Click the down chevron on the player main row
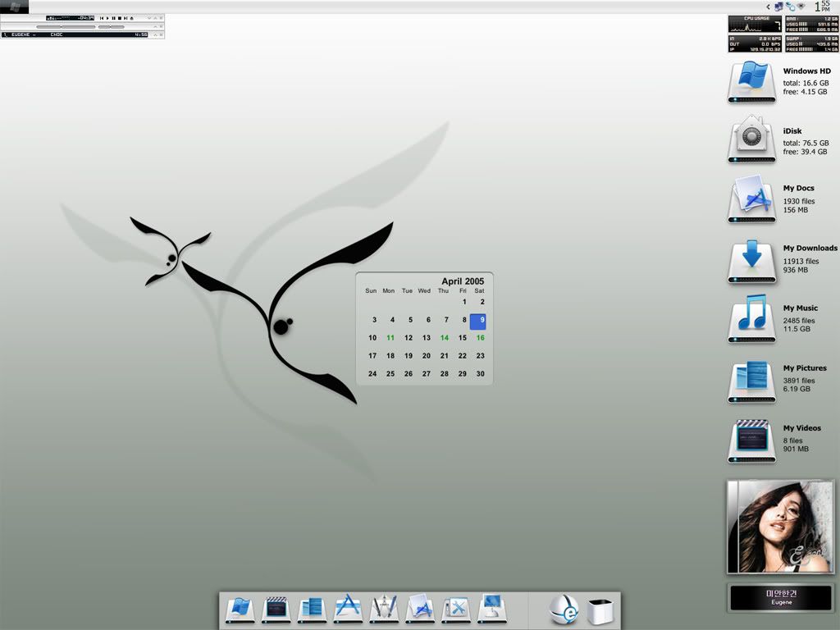This screenshot has width=840, height=630. click(x=149, y=18)
